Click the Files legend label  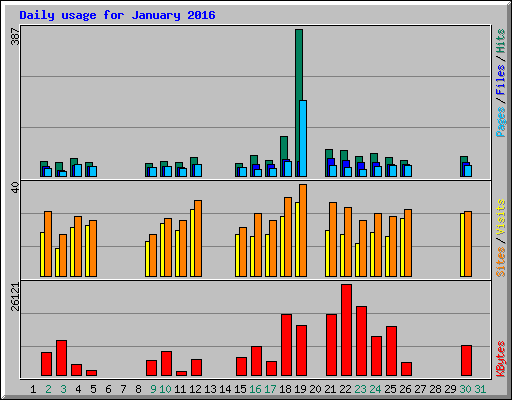(x=500, y=80)
